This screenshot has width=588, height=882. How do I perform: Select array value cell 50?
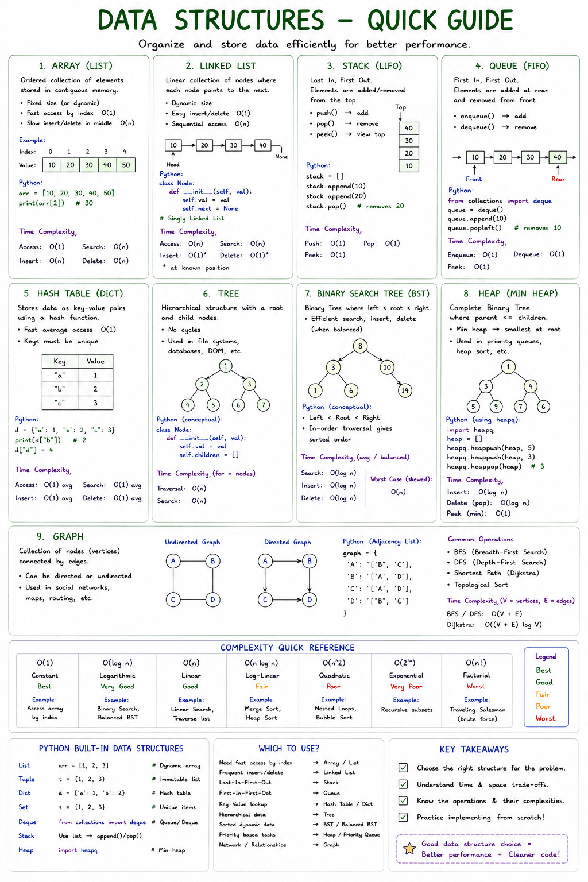[126, 165]
